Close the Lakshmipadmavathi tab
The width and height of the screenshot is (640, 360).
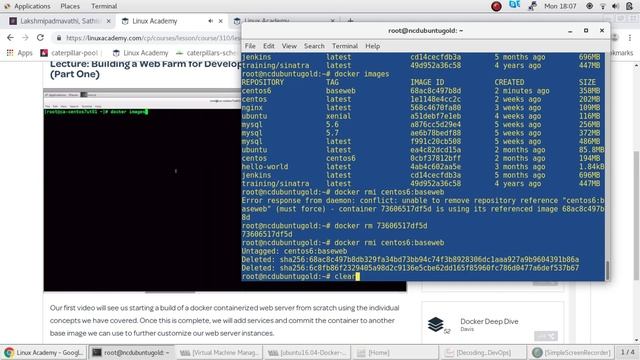point(108,21)
